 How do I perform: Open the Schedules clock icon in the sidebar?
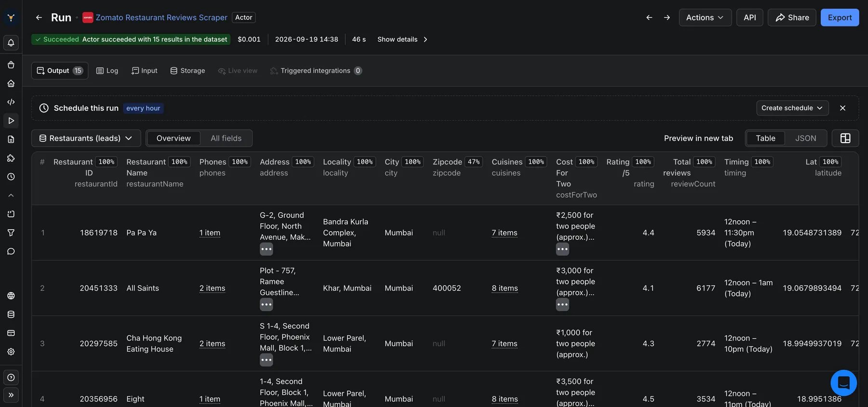(x=11, y=177)
